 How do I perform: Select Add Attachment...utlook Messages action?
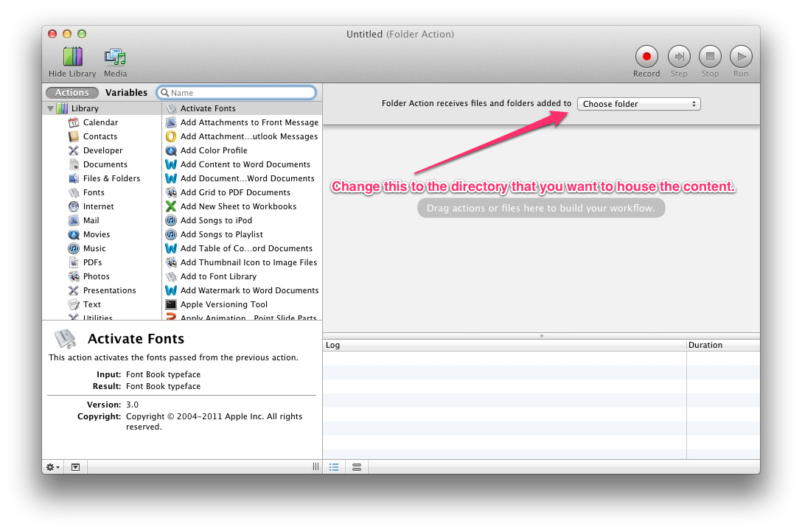click(243, 136)
